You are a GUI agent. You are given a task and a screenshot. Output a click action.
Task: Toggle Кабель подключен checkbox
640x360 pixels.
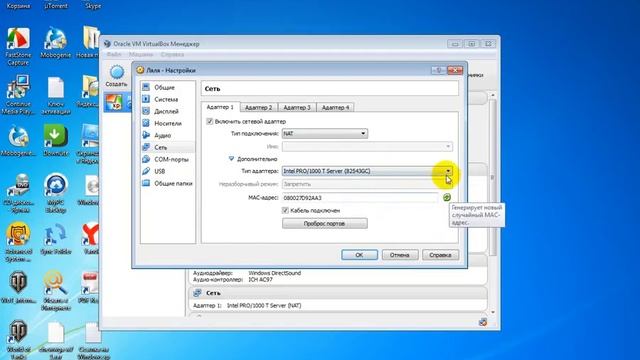(x=285, y=210)
